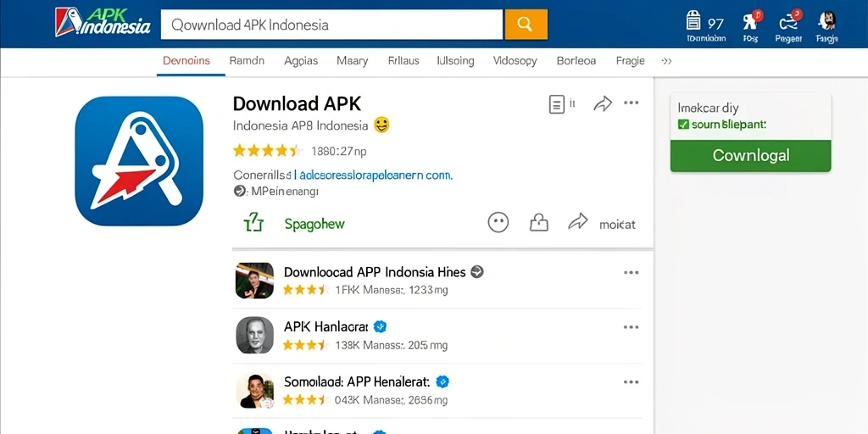Click the green Spagohew action

pos(314,224)
